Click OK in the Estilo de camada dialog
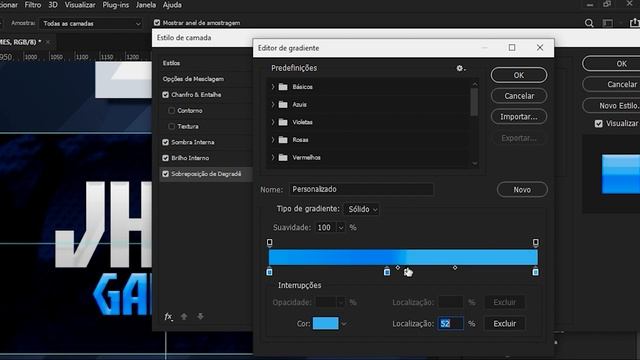 point(611,64)
